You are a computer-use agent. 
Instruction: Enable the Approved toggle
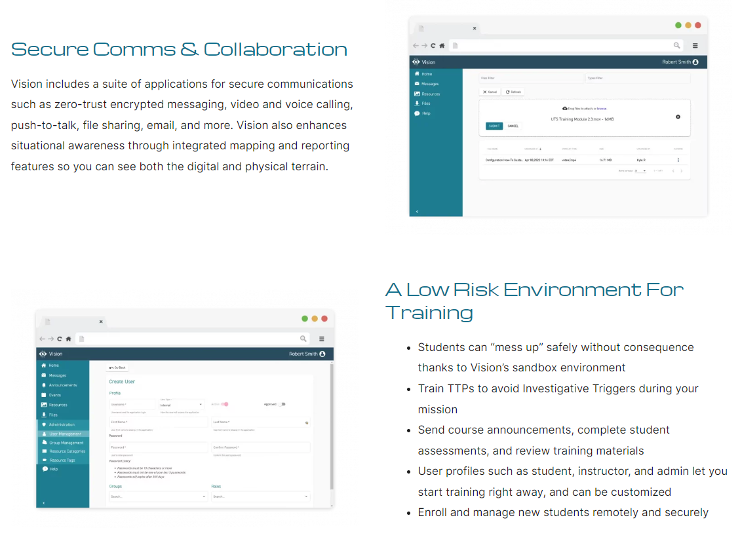(x=282, y=404)
